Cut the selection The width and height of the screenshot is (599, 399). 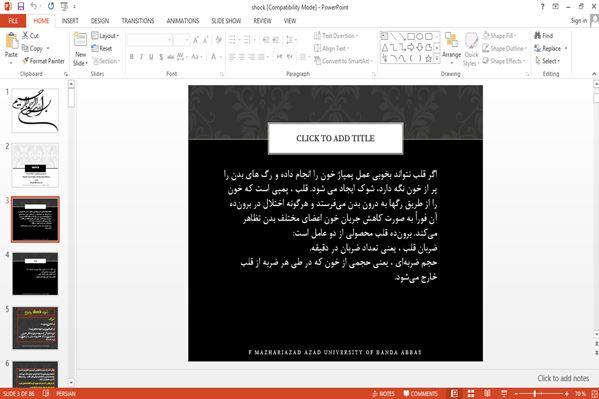(30, 36)
